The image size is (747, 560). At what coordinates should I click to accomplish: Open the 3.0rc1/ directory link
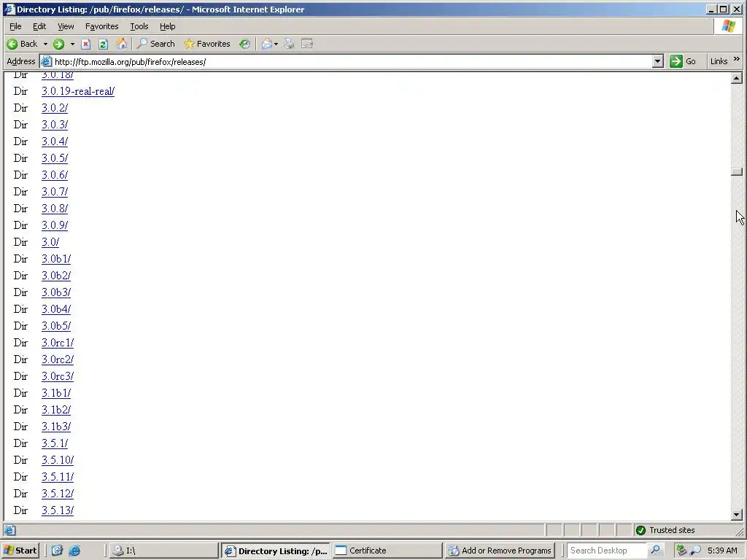tap(58, 343)
